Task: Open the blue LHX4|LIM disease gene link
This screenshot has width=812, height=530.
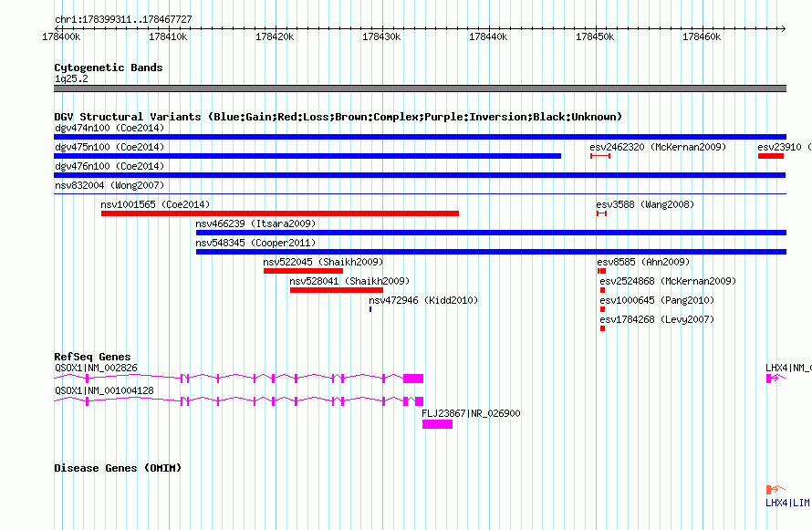Action: pos(787,503)
